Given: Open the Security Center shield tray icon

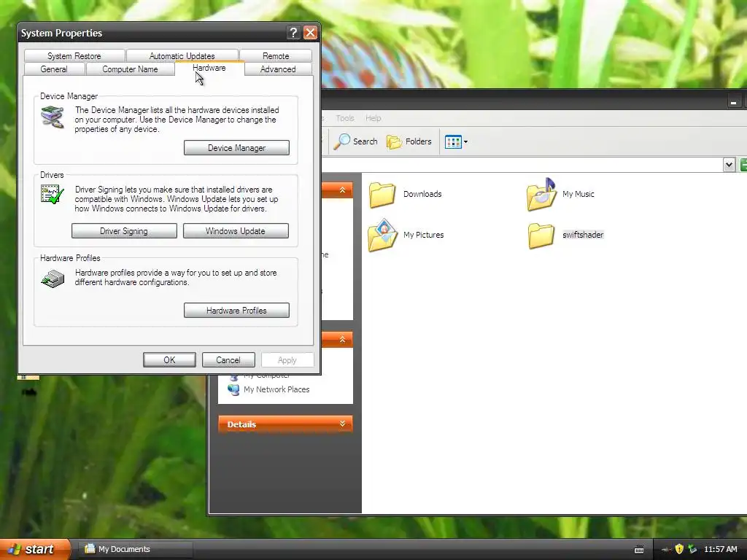Looking at the screenshot, I should pos(679,549).
